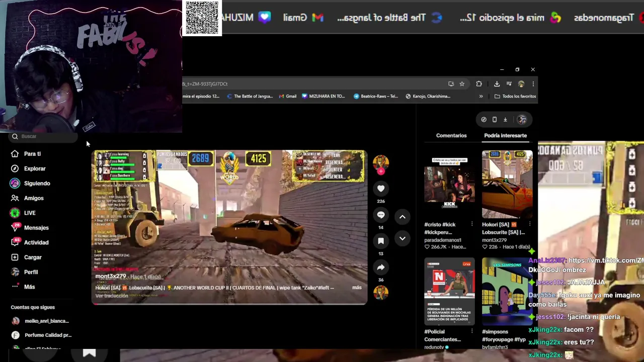
Task: Click the phone app icon in top pill
Action: tap(495, 120)
